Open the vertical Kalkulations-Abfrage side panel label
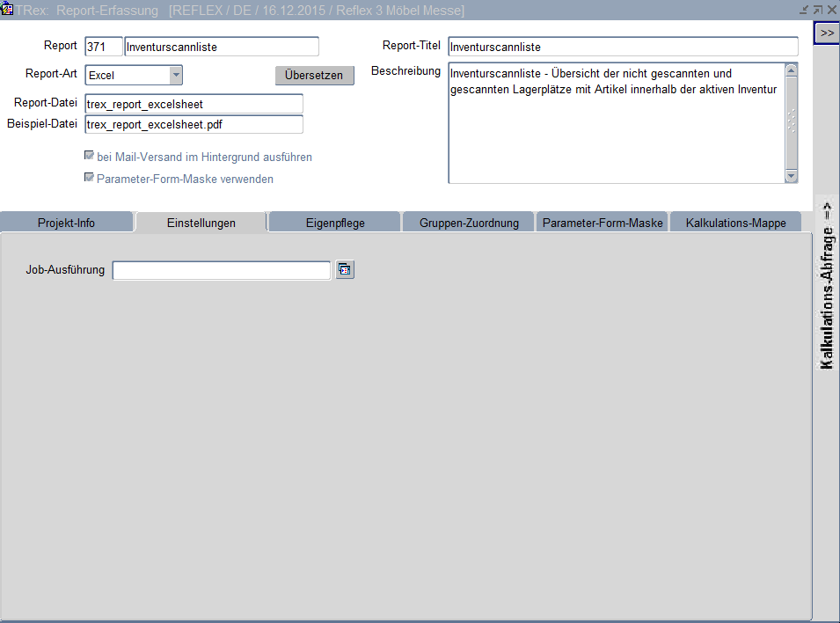This screenshot has height=623, width=840. (827, 285)
